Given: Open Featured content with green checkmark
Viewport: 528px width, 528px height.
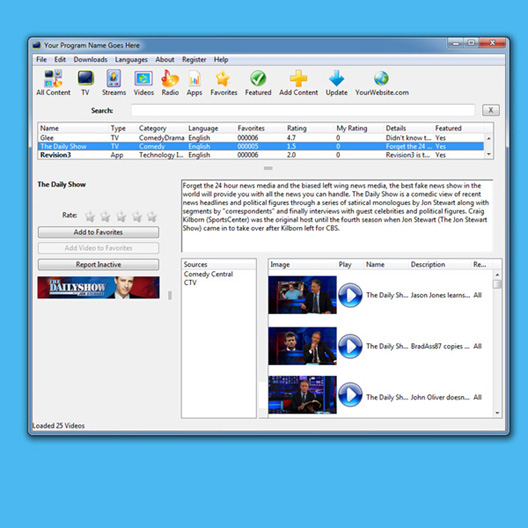Looking at the screenshot, I should click(x=258, y=83).
